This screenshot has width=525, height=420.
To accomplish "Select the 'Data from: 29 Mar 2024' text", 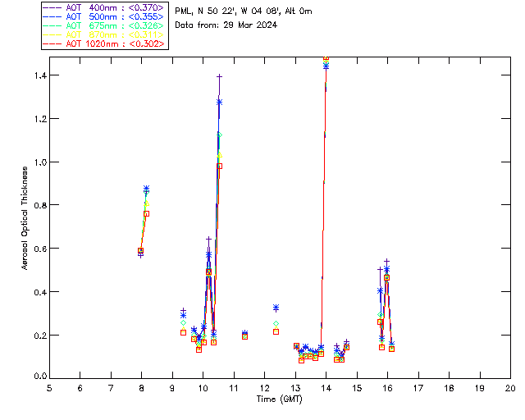I will coord(226,25).
